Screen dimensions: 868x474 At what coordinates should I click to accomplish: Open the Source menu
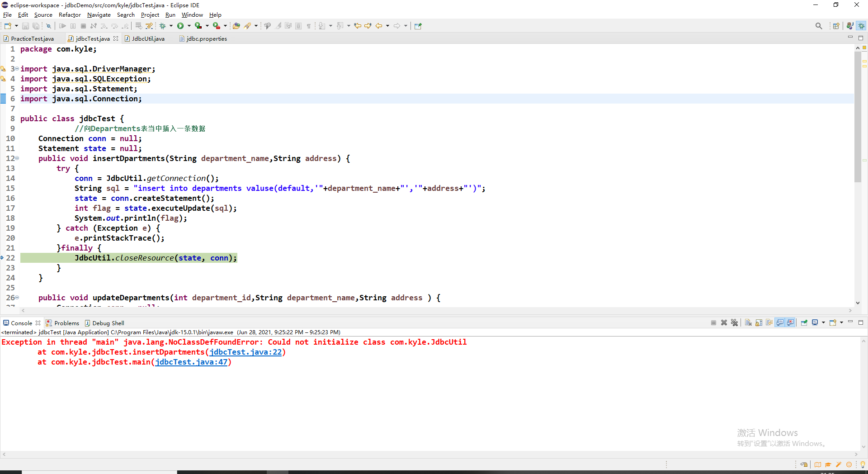pos(43,15)
